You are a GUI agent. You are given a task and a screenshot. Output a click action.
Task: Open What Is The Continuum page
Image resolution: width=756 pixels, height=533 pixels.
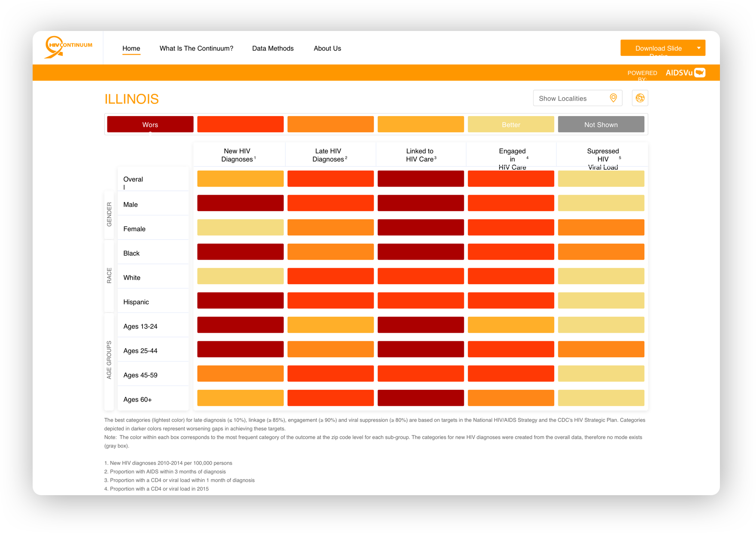(196, 49)
